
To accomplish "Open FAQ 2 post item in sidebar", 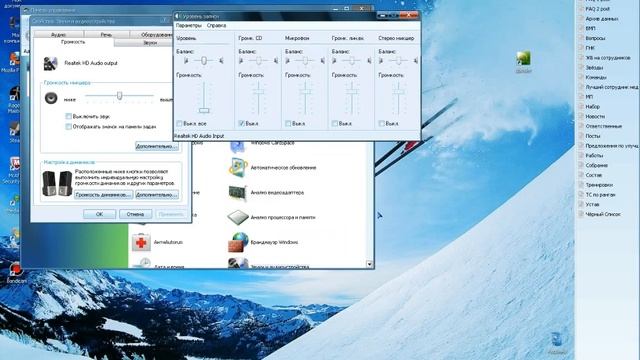I will 598,9.
